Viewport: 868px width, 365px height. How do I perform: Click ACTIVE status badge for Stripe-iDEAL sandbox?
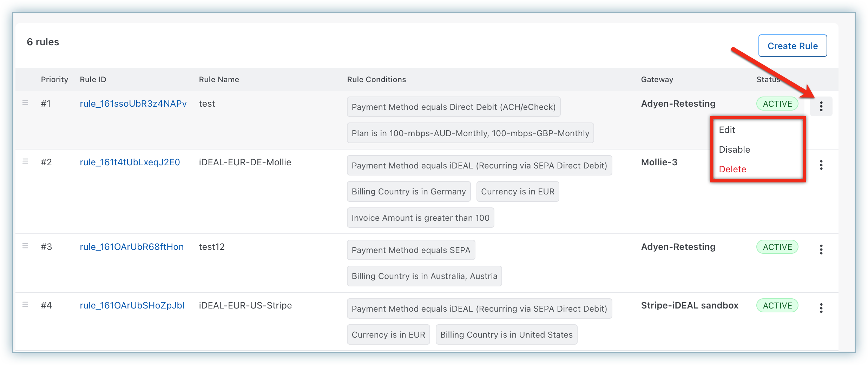click(777, 306)
